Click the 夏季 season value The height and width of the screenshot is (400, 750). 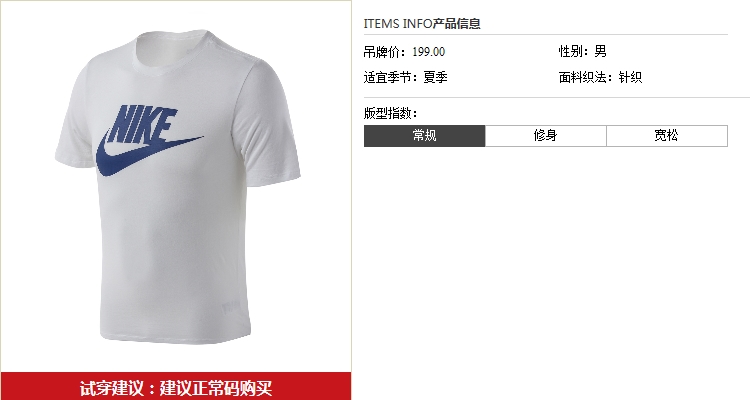(435, 77)
